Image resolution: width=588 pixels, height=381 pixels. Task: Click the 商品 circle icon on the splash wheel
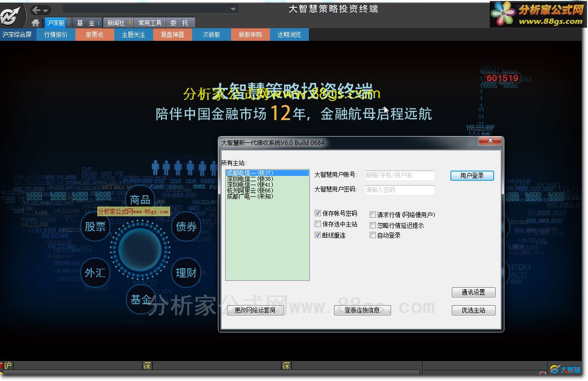pos(141,200)
